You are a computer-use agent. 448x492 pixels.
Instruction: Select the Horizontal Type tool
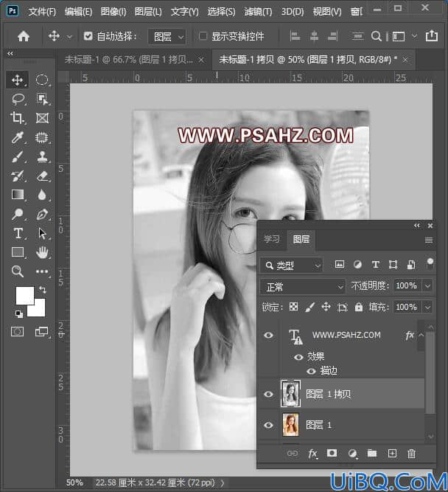pyautogui.click(x=18, y=233)
